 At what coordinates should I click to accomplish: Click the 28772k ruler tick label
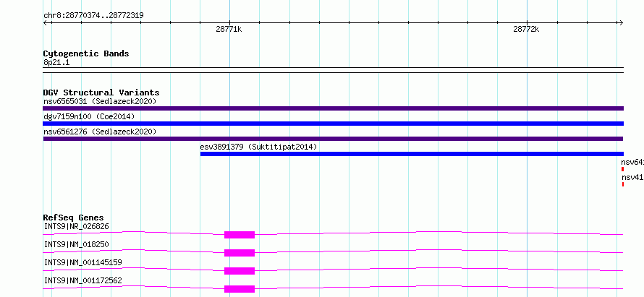[x=526, y=29]
